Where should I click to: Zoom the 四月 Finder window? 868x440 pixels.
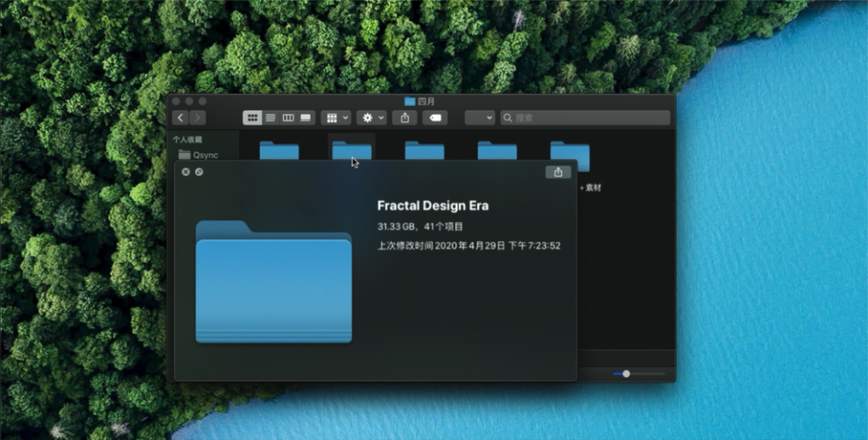pyautogui.click(x=203, y=101)
